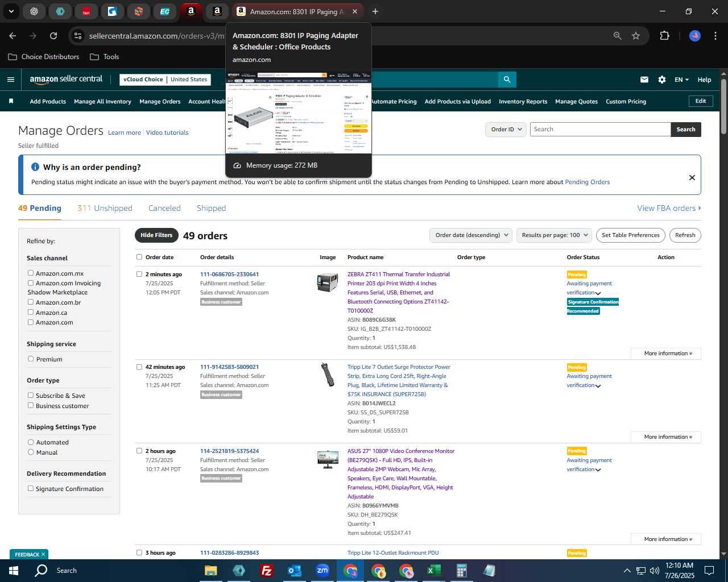This screenshot has width=728, height=582.
Task: Open the Chrome profile avatar
Action: pos(695,36)
